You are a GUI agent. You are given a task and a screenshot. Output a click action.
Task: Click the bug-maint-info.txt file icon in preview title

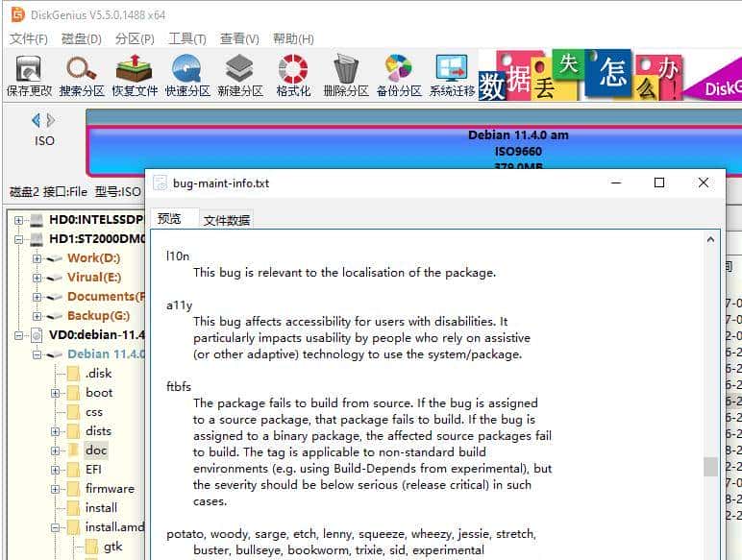click(161, 183)
